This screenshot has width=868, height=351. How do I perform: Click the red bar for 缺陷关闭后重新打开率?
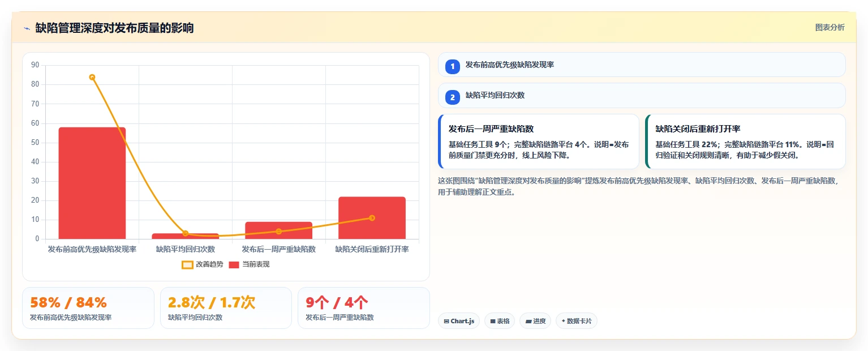click(x=372, y=218)
